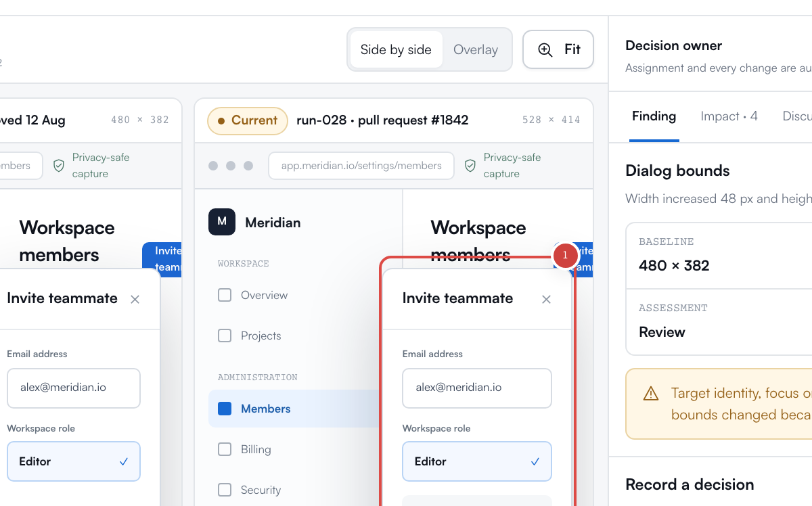Screen dimensions: 812x506
Task: Click the BASELINE 480 × 382 value
Action: pos(674,265)
